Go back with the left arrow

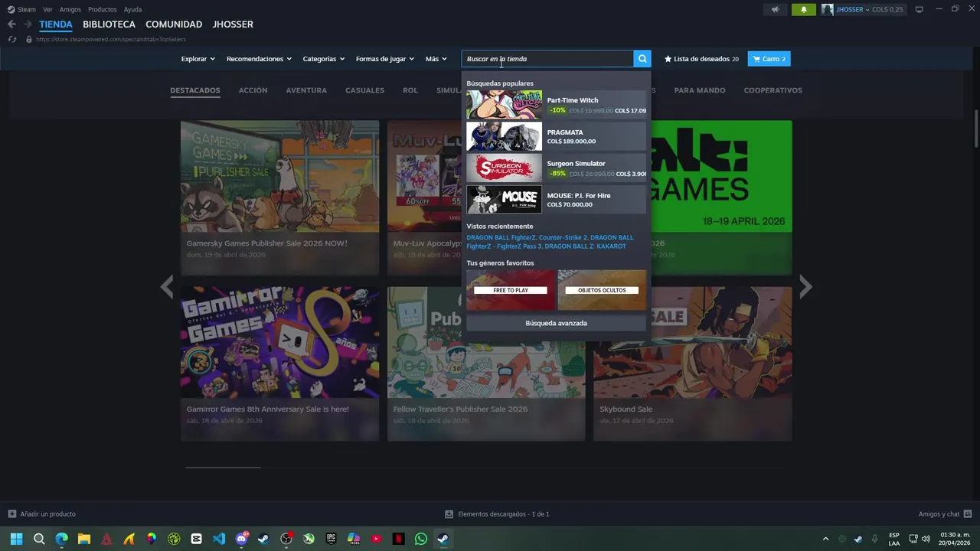click(x=11, y=24)
